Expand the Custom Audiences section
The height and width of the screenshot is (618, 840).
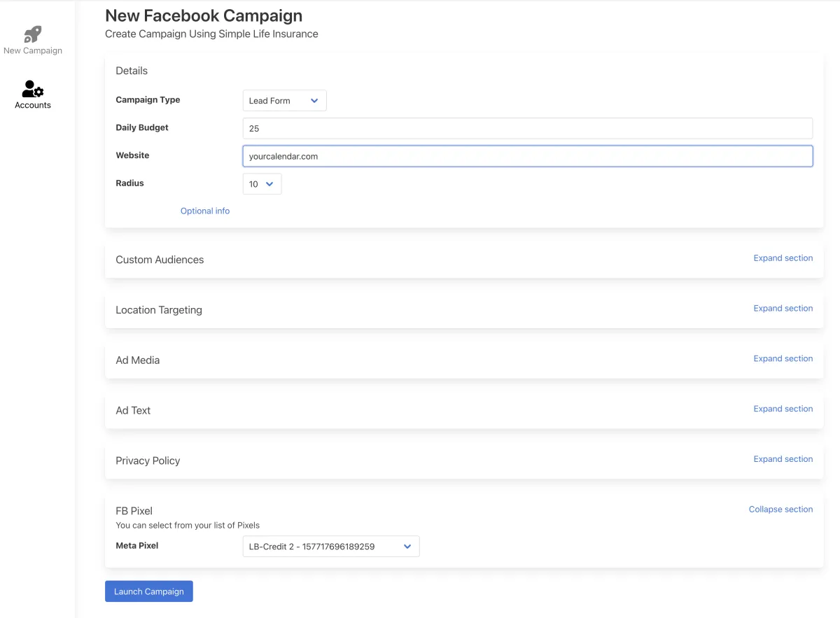click(783, 258)
